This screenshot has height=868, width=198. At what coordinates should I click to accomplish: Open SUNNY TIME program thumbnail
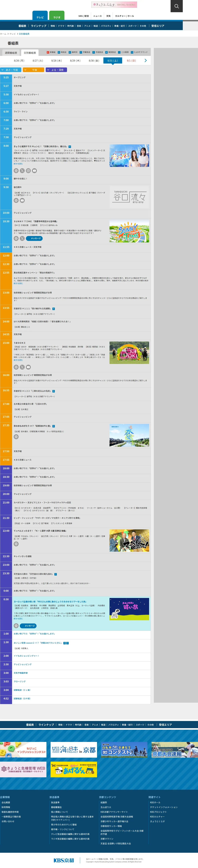pos(129,231)
